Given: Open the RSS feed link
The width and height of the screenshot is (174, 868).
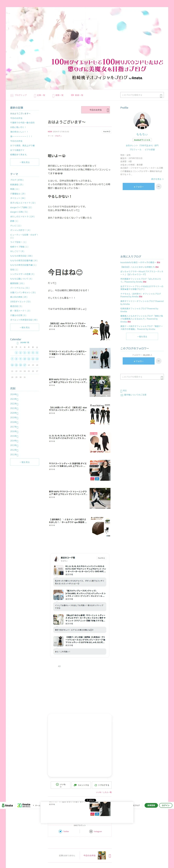Looking at the screenshot, I should pyautogui.click(x=124, y=391).
